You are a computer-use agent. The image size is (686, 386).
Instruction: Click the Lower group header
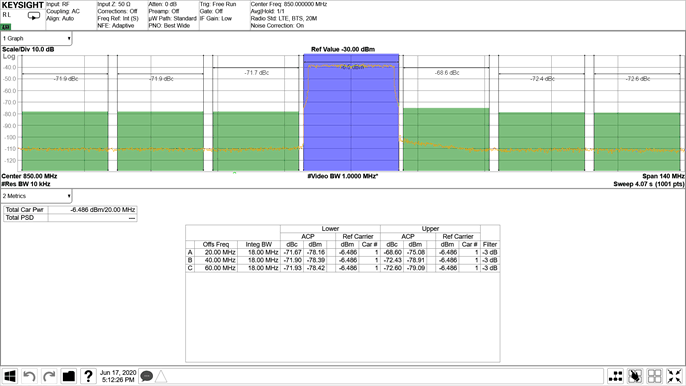(330, 229)
